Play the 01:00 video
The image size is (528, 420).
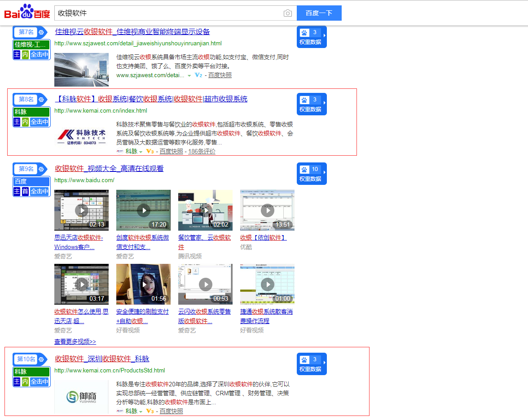(x=268, y=284)
